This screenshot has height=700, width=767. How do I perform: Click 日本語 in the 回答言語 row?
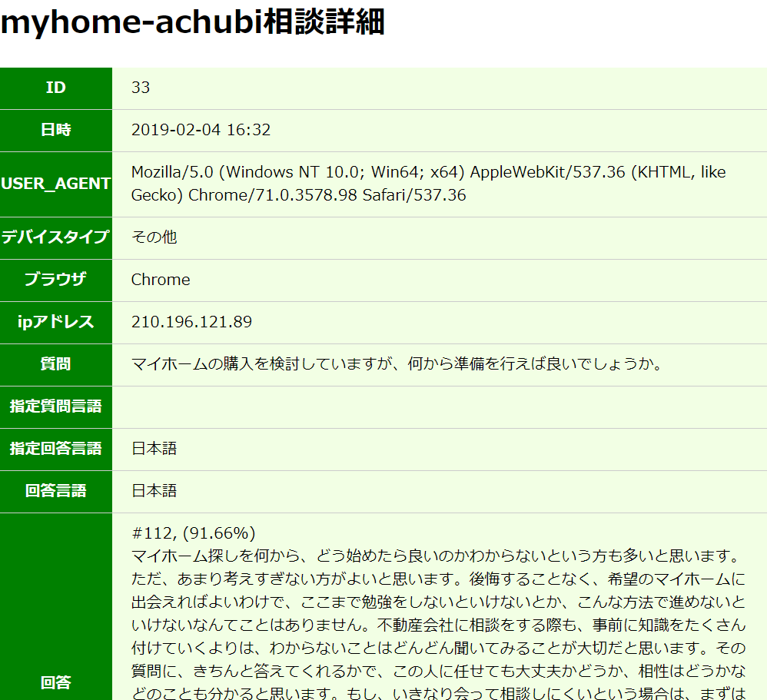click(x=154, y=491)
